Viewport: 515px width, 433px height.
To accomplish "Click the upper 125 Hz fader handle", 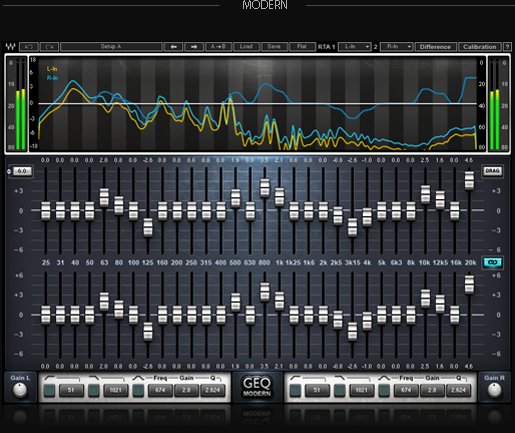I will click(148, 227).
